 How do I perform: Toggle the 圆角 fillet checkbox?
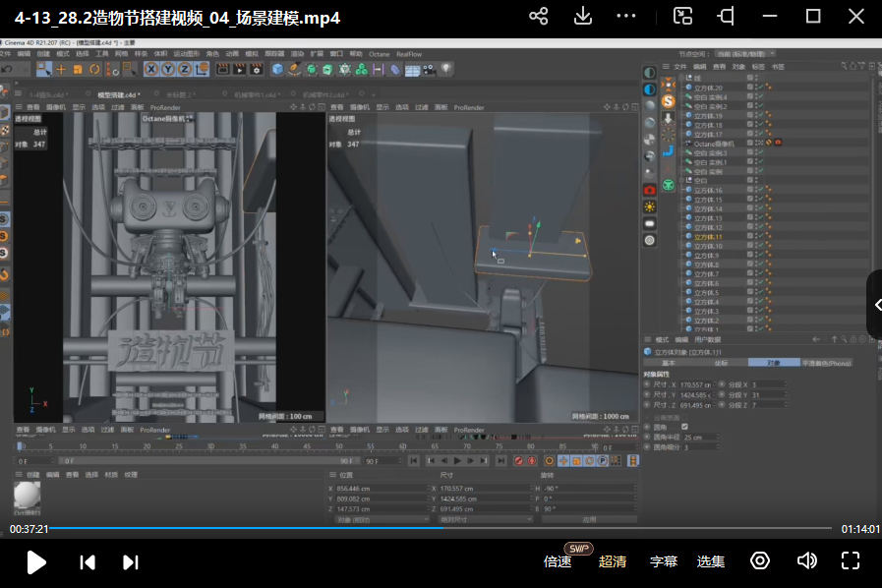684,426
